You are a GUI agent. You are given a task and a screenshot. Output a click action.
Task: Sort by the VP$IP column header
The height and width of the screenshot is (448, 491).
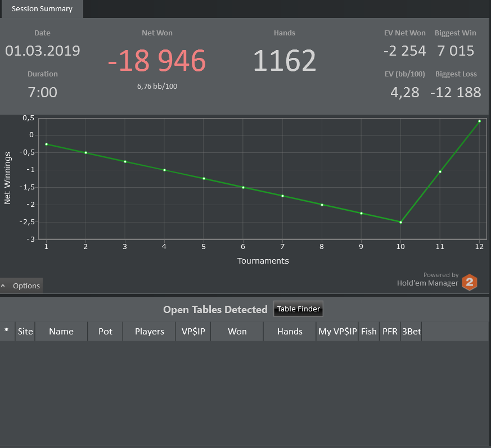[193, 331]
